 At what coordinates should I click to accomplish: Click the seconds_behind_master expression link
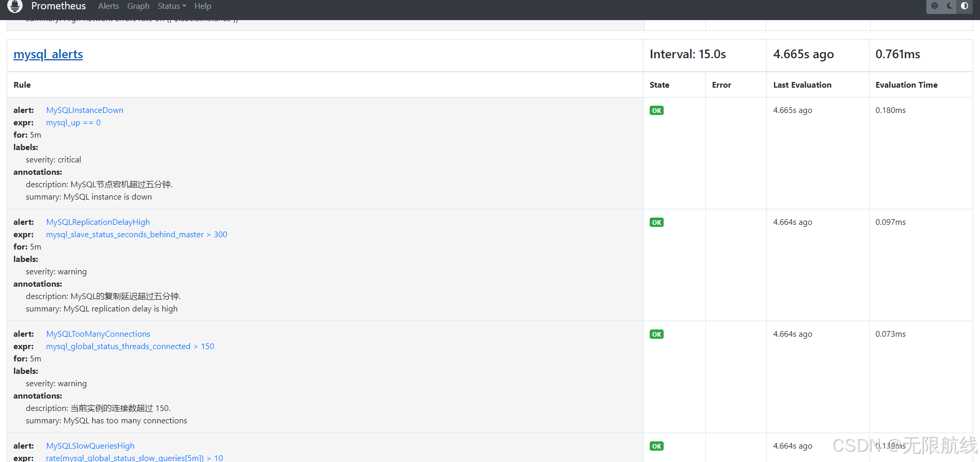pyautogui.click(x=136, y=234)
